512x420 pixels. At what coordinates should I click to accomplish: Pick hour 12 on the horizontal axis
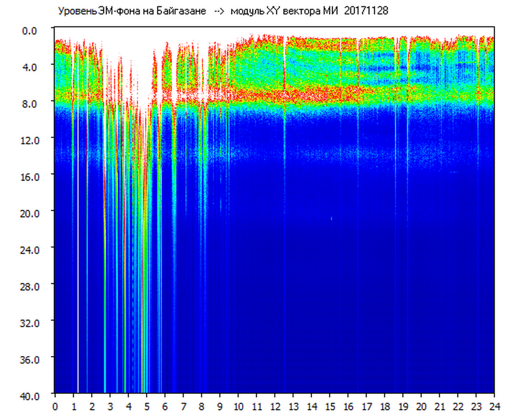coord(275,406)
